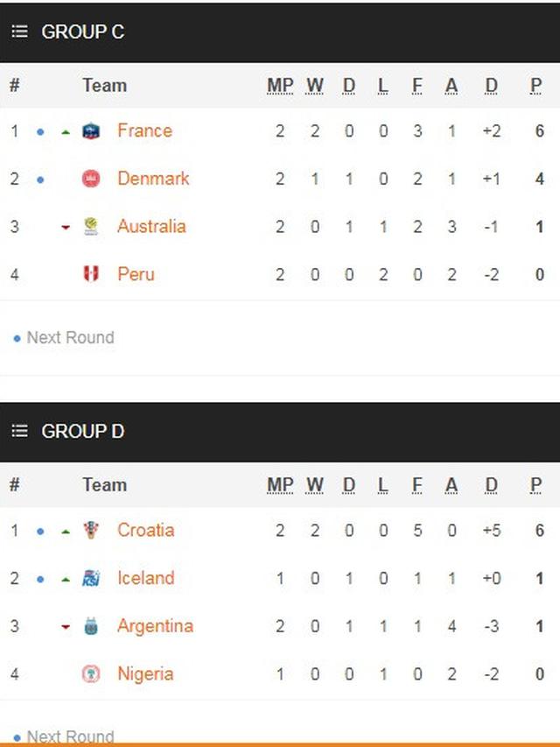Click the down-trend arrow beside Argentina
The height and width of the screenshot is (747, 560).
[66, 626]
